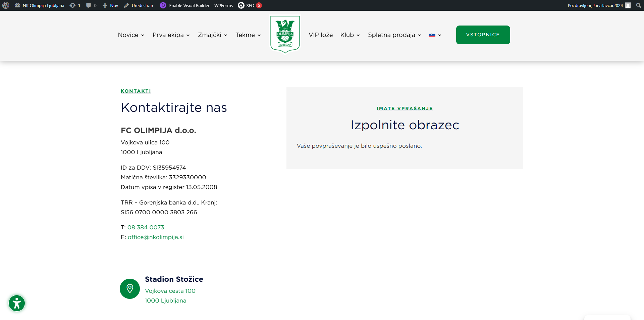
Task: Open NK Olimpija Ljubljana dashboard link
Action: (x=40, y=5)
